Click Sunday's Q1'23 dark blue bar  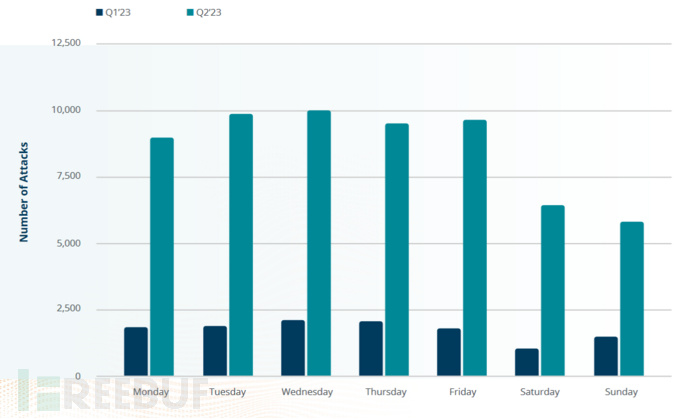[x=605, y=355]
